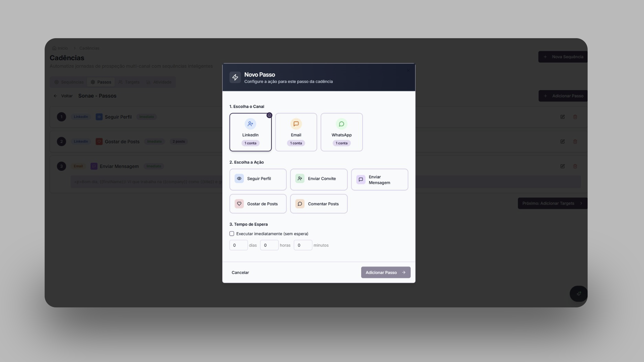The image size is (644, 362).
Task: Edit the Seguir Perfil step
Action: coord(562,117)
